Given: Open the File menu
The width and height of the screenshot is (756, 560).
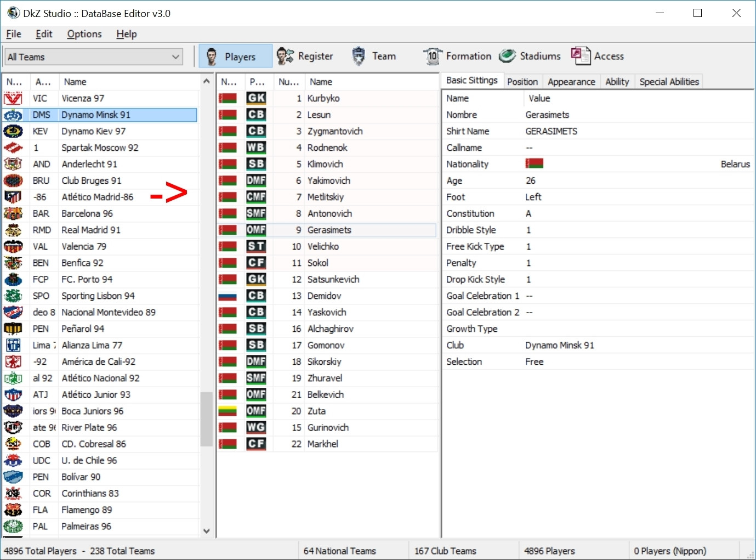Looking at the screenshot, I should pyautogui.click(x=14, y=34).
